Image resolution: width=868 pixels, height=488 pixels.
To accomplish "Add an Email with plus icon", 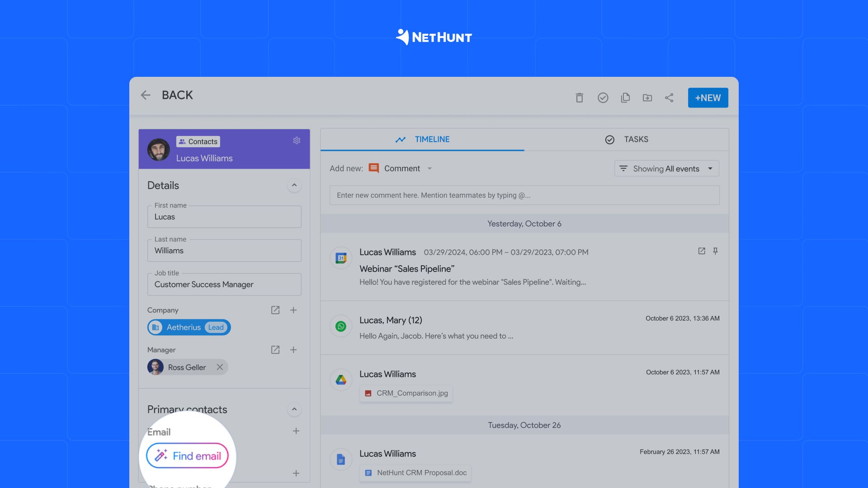I will tap(296, 431).
